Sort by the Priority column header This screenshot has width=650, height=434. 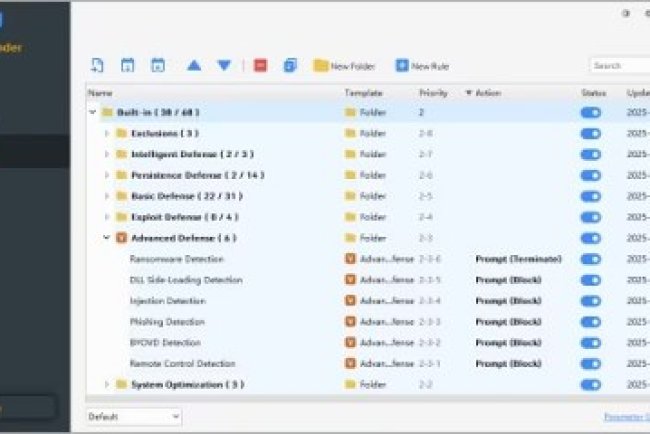click(433, 93)
